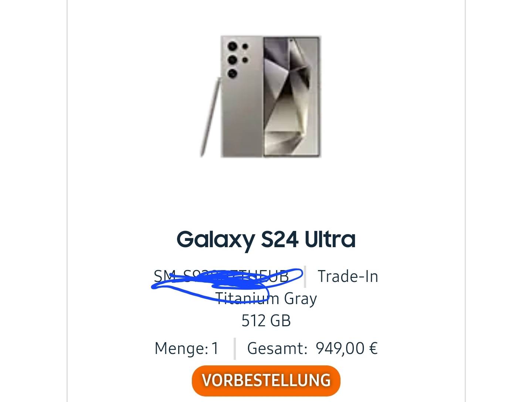Open the Galaxy S24 Ultra product title

(266, 239)
